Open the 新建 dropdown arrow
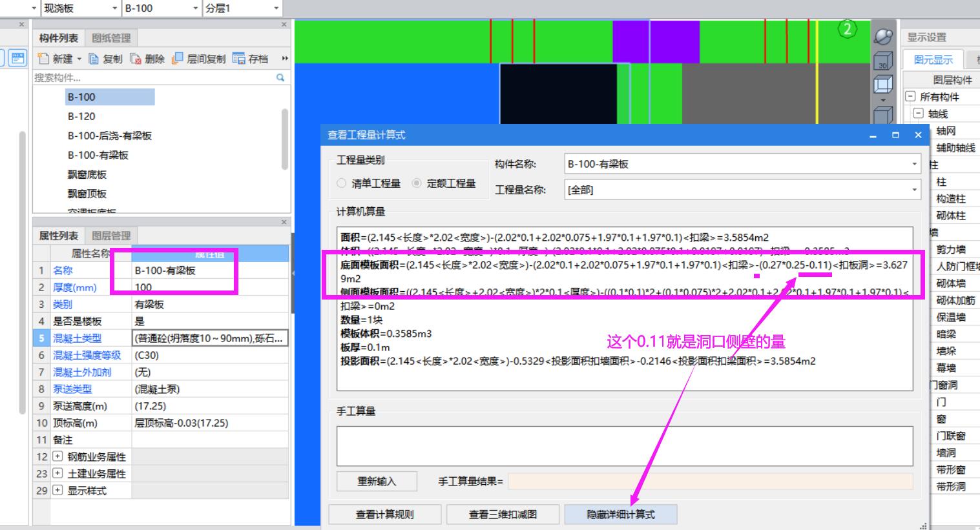This screenshot has height=530, width=980. click(79, 59)
